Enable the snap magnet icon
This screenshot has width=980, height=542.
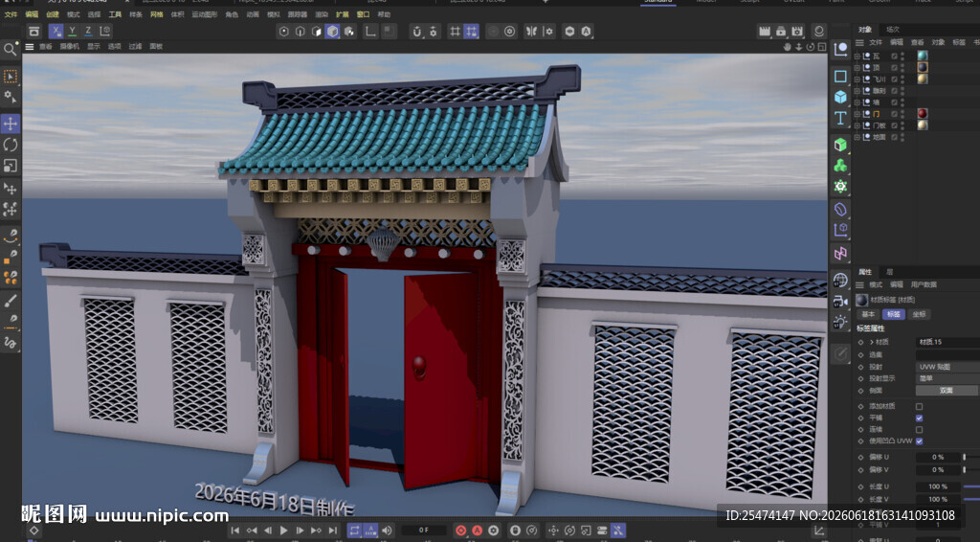click(417, 32)
